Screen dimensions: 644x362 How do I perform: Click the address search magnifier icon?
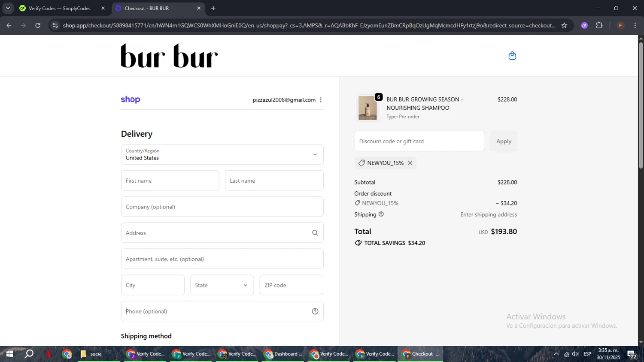pos(315,233)
